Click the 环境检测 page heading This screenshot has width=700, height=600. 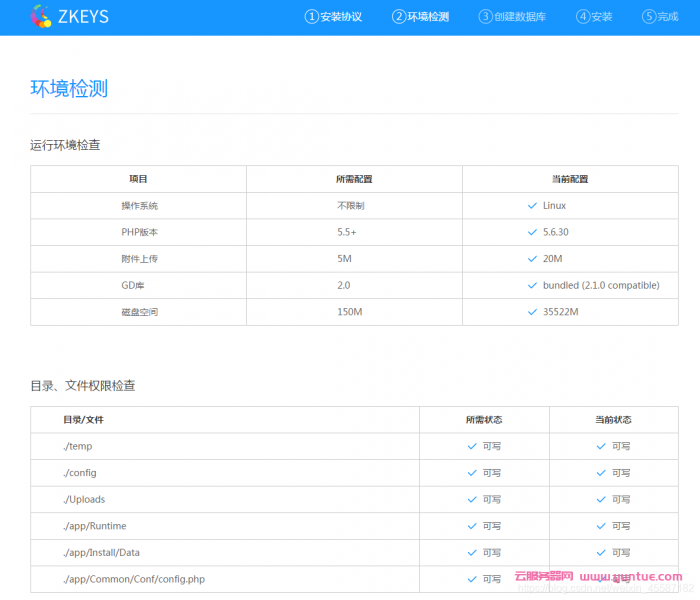pyautogui.click(x=69, y=88)
